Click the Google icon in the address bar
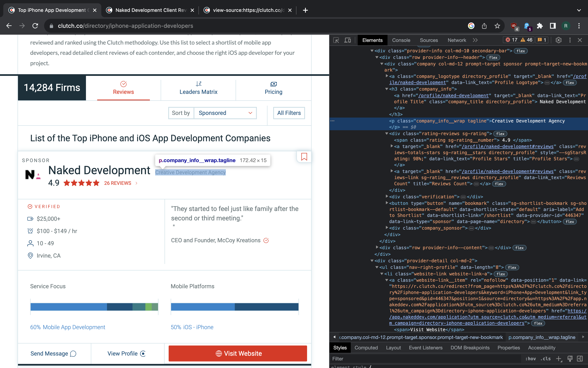This screenshot has width=588, height=368. 471,26
